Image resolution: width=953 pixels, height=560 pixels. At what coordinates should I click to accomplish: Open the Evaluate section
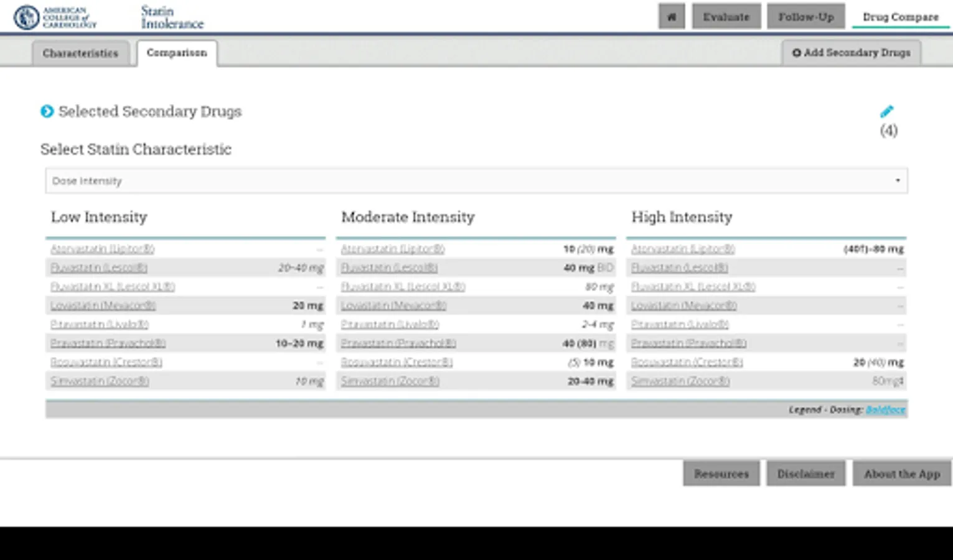click(x=726, y=17)
